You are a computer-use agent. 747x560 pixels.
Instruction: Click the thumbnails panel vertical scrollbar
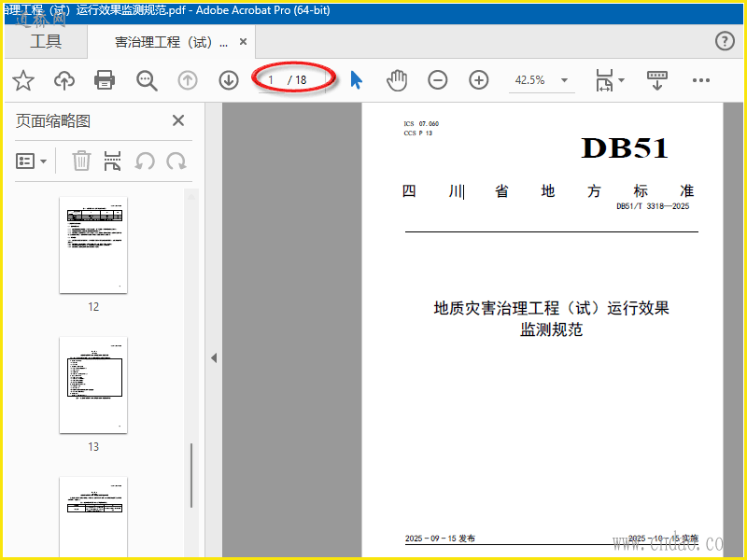coord(191,475)
